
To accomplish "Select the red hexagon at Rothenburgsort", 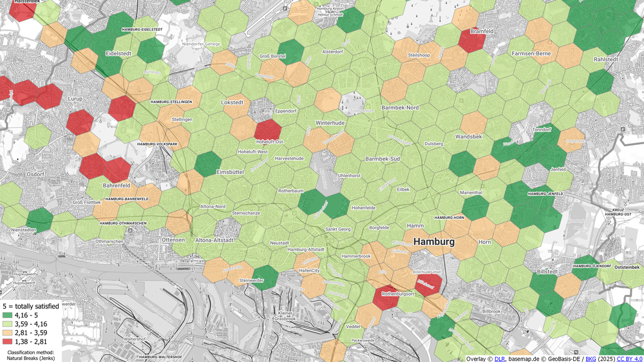I will (x=388, y=295).
